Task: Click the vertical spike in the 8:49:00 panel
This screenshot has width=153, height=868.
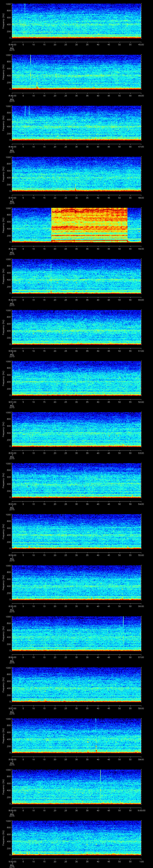Action: (51, 276)
